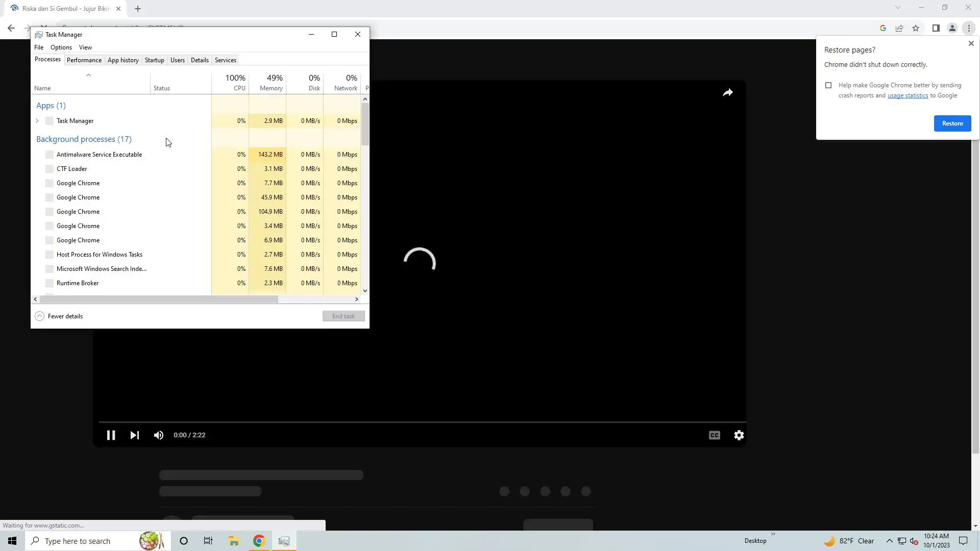This screenshot has height=551, width=980.
Task: Open the Options menu
Action: tap(61, 47)
